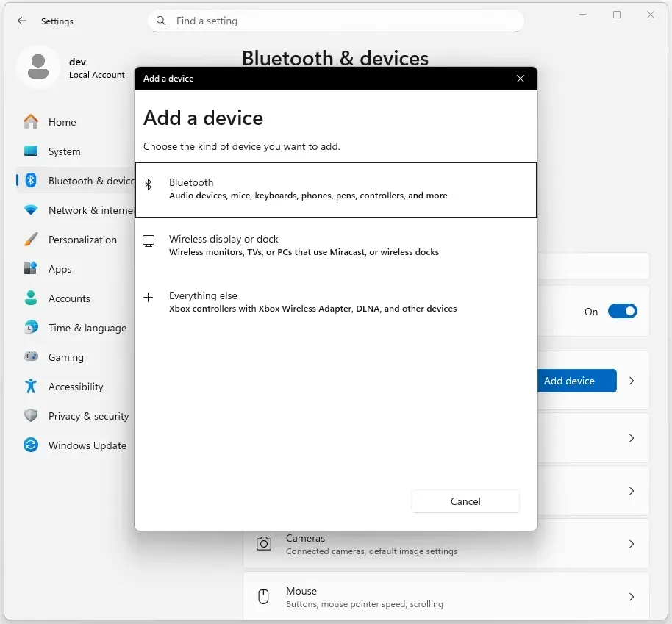672x624 pixels.
Task: Click the Find a setting search box
Action: pyautogui.click(x=335, y=21)
